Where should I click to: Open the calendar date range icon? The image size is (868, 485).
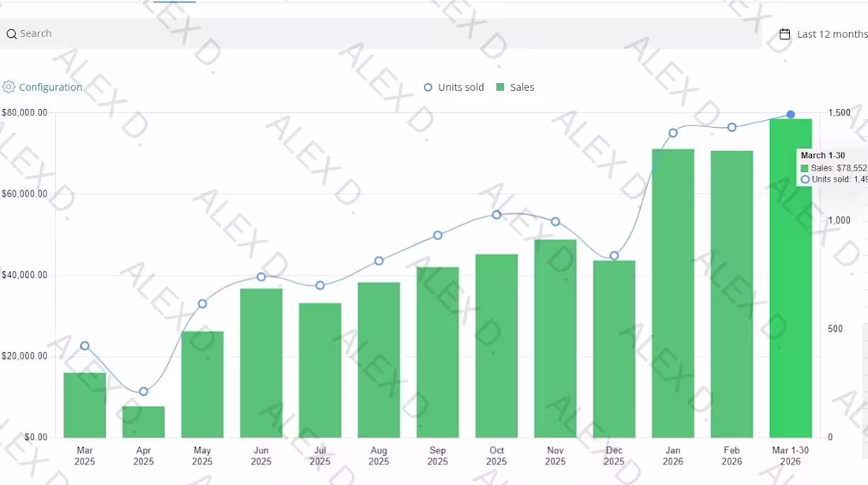pyautogui.click(x=784, y=35)
